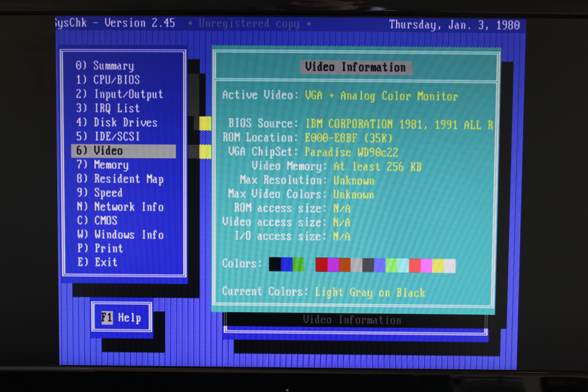The width and height of the screenshot is (588, 392).
Task: Select the C) CMOS menu entry
Action: tap(97, 220)
